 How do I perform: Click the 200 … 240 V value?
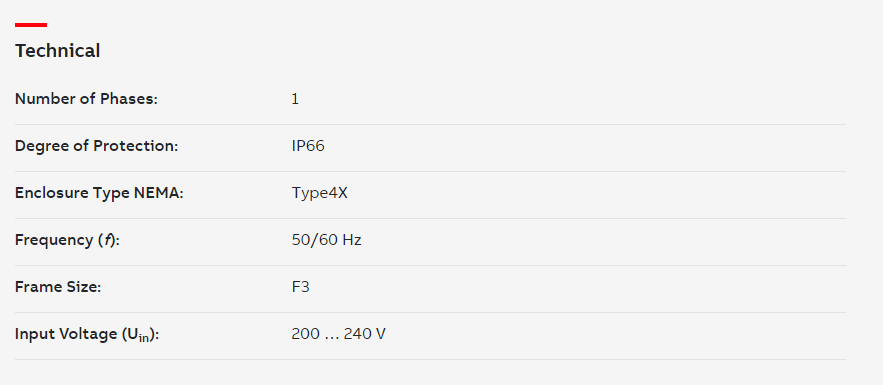pyautogui.click(x=338, y=334)
